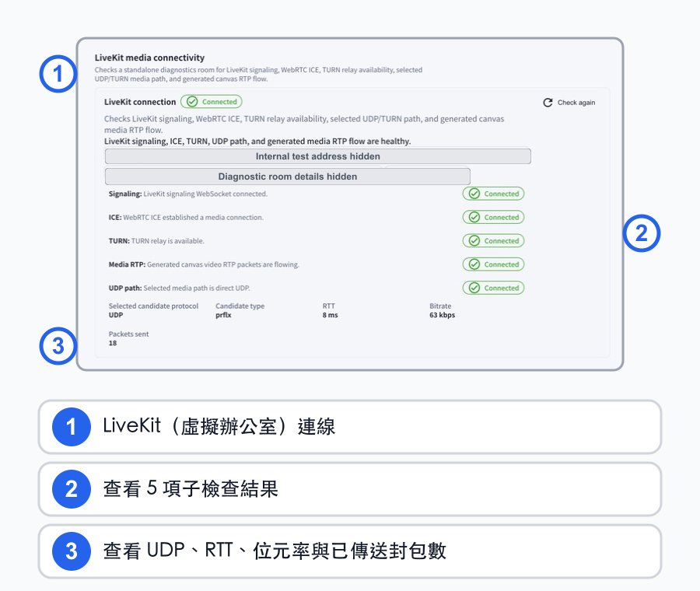Click the Candidate type label
The height and width of the screenshot is (591, 700).
click(240, 306)
